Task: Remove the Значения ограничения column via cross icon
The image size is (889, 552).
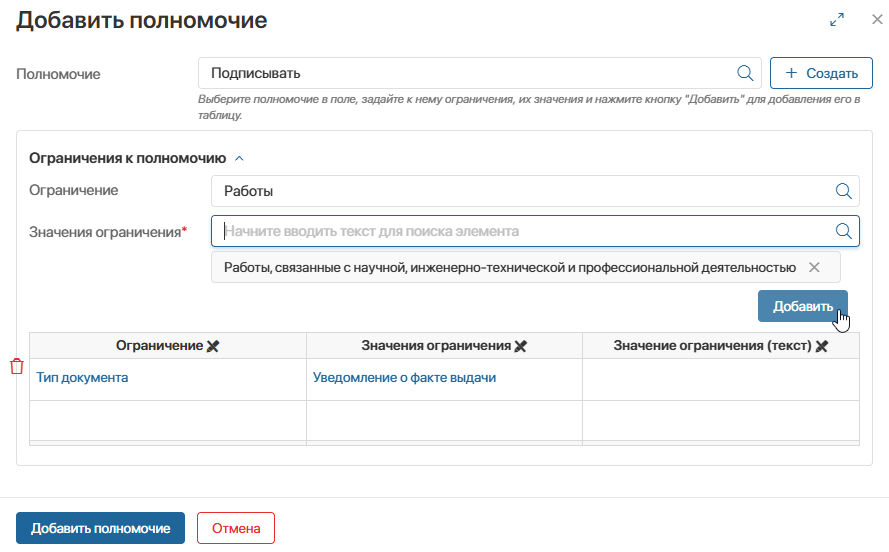Action: [520, 346]
